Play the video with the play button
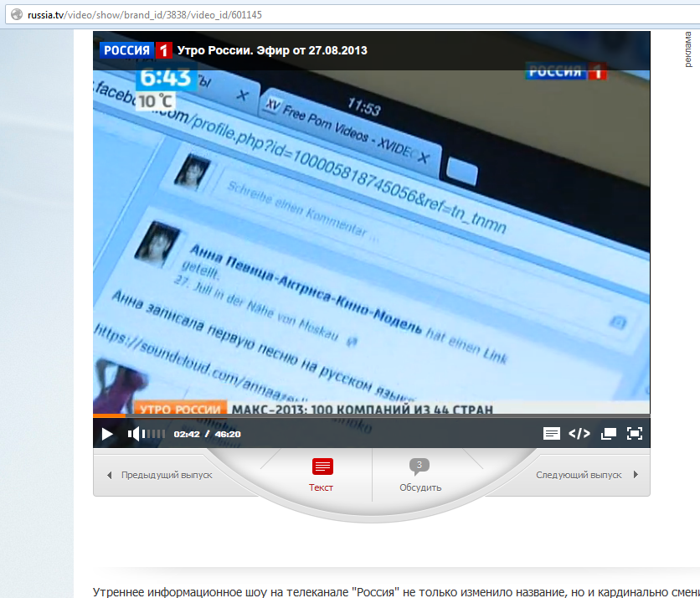The height and width of the screenshot is (598, 700). 107,434
